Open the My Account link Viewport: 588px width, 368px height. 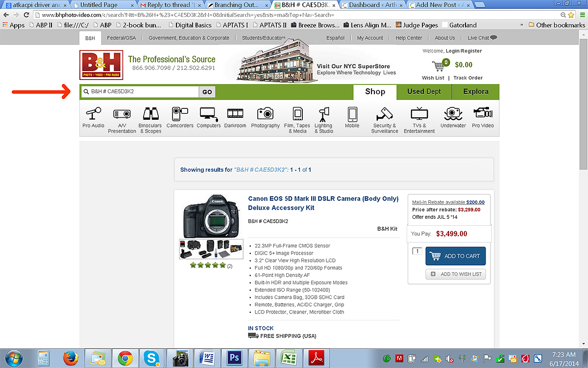tap(370, 38)
